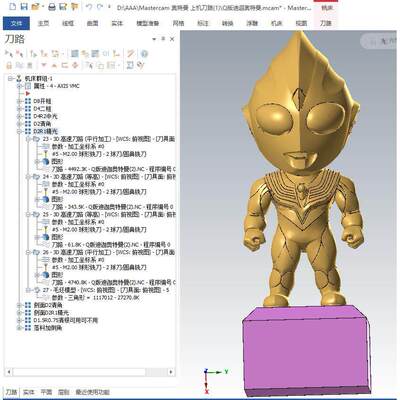400x400 pixels.
Task: Collapse the 机床群组-1 tree node
Action: (x=11, y=79)
